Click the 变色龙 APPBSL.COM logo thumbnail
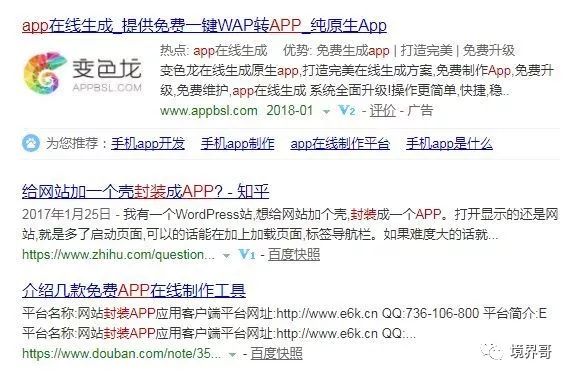Screen dimensions: 569x376 pos(82,74)
